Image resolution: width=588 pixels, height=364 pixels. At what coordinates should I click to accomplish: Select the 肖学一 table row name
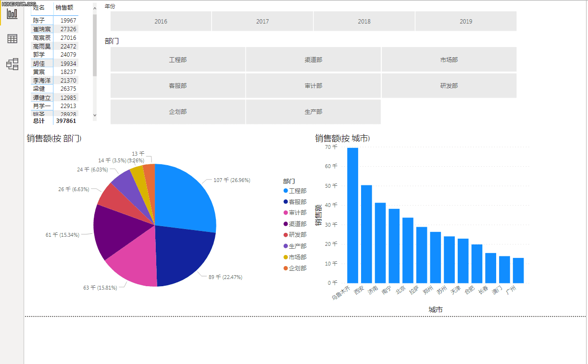coord(42,106)
